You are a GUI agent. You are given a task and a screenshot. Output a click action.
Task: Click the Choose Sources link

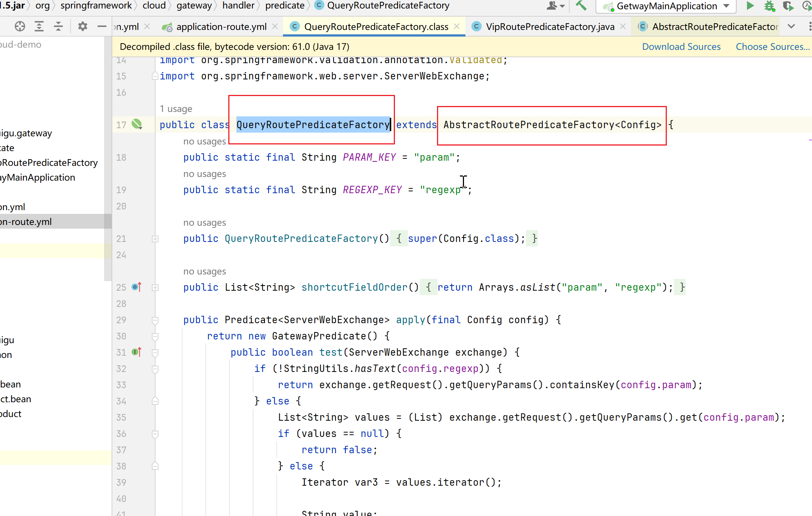772,47
